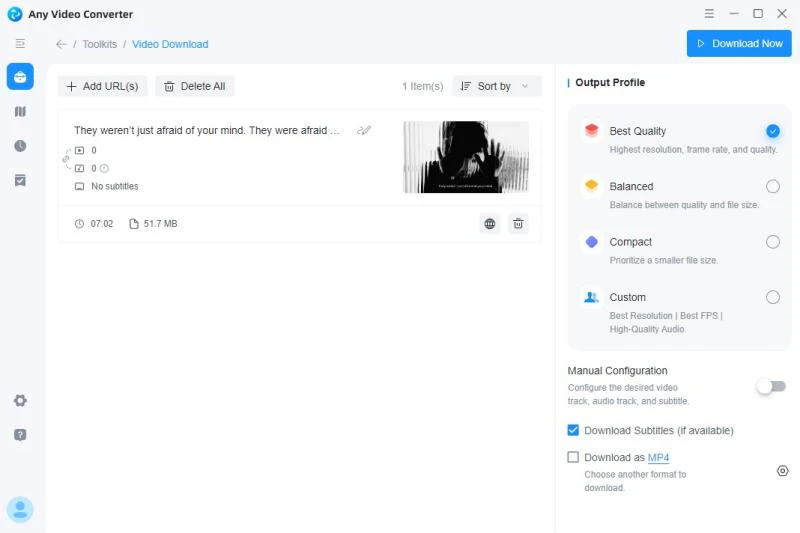This screenshot has width=800, height=533.
Task: Maximize the Any Video Converter window
Action: [x=758, y=14]
